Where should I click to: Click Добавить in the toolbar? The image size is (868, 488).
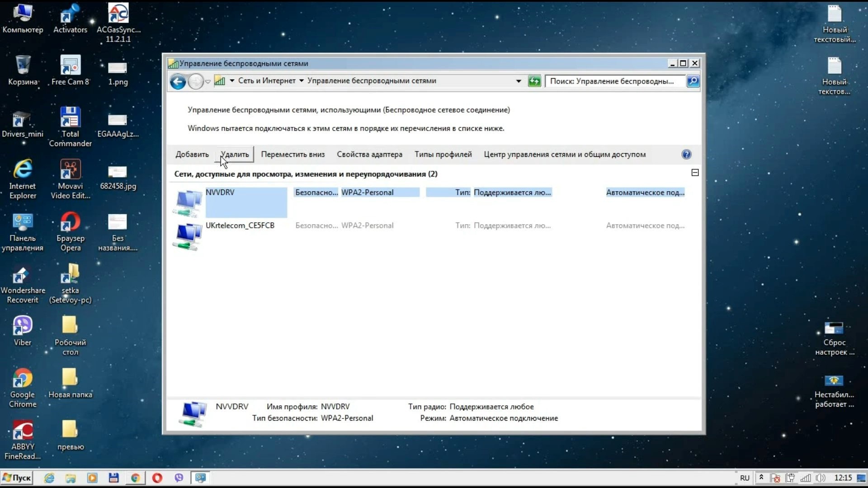192,155
